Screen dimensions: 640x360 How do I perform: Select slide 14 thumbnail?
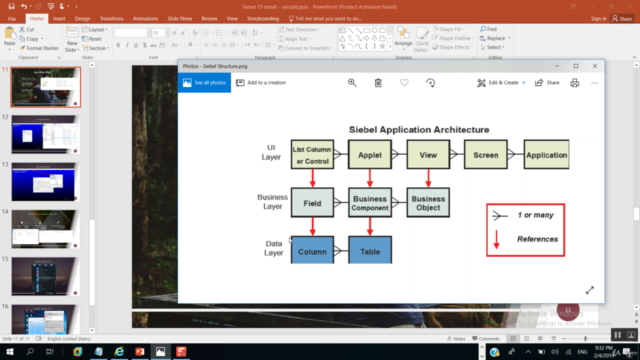point(45,229)
